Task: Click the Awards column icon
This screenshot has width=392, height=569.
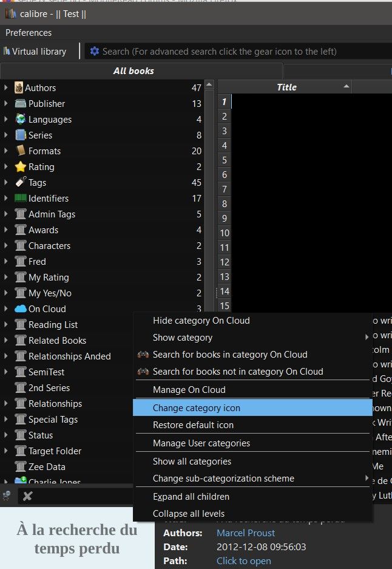Action: (20, 230)
